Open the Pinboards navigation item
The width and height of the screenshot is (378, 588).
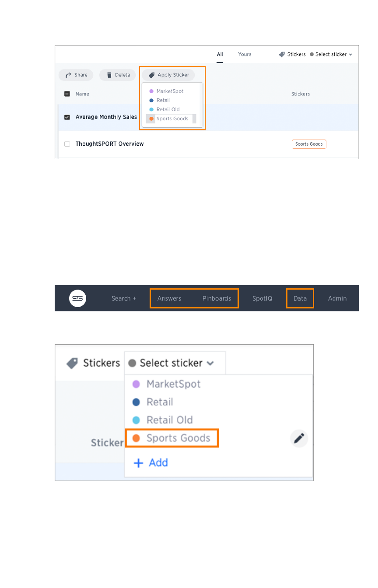[217, 298]
